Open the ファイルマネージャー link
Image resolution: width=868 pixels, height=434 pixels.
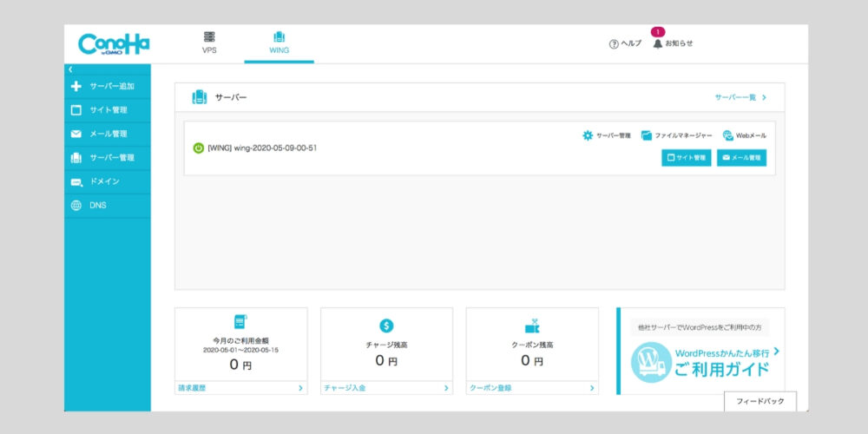(x=683, y=135)
